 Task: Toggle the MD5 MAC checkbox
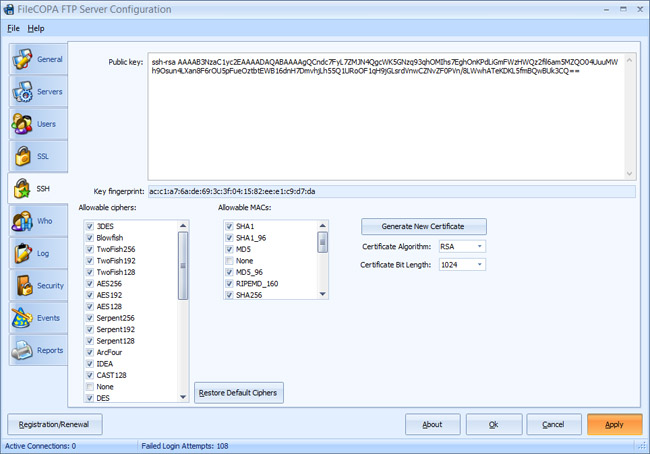click(x=229, y=249)
